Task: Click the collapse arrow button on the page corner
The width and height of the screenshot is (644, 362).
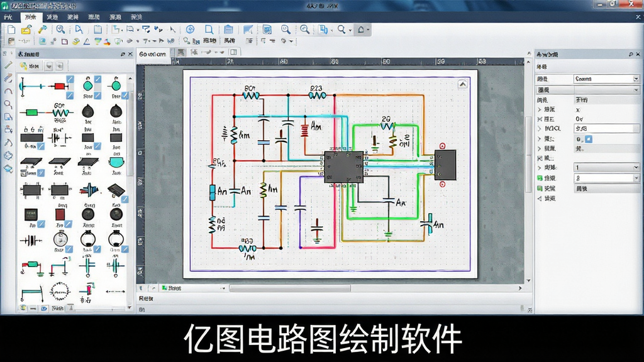Action: 462,84
